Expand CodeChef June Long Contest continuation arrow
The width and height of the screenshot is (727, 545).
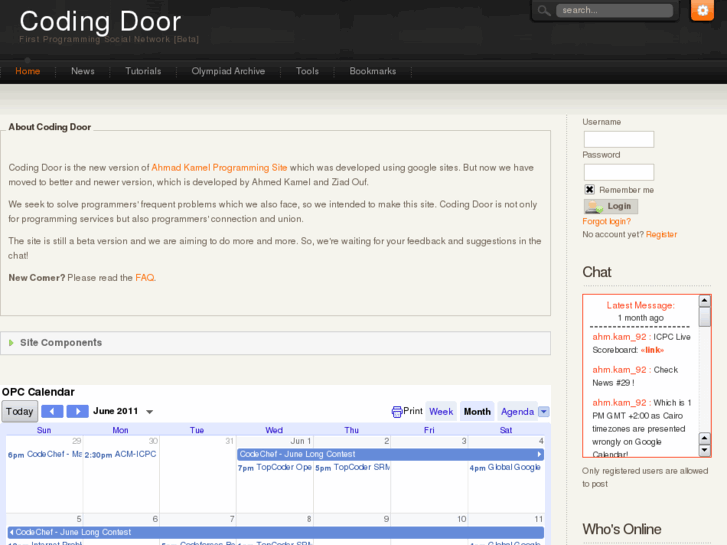(539, 454)
